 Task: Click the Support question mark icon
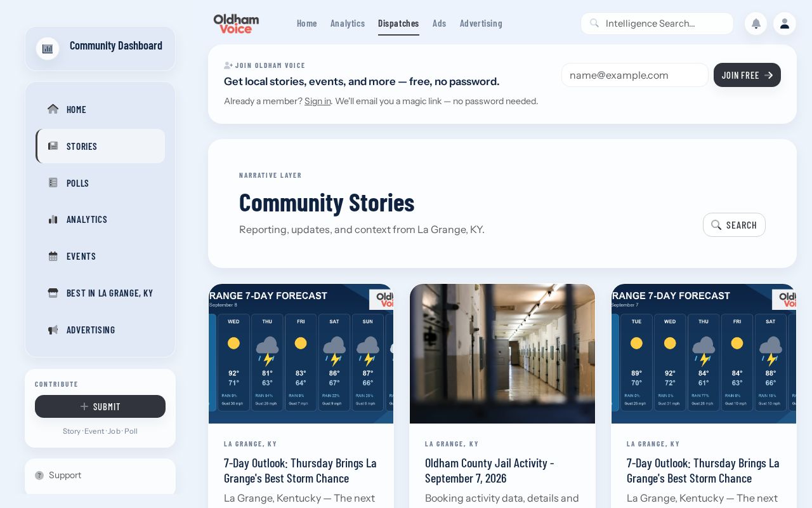39,475
